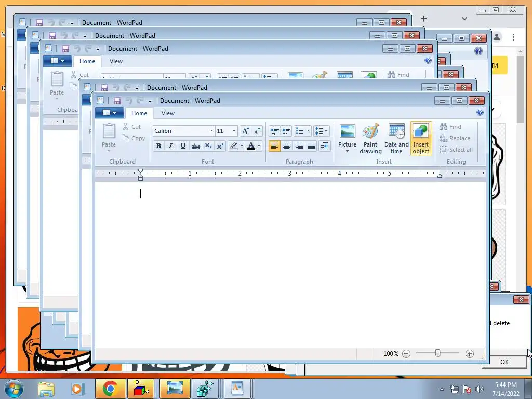The width and height of the screenshot is (532, 399).
Task: Open the Calibri font family dropdown
Action: point(211,131)
